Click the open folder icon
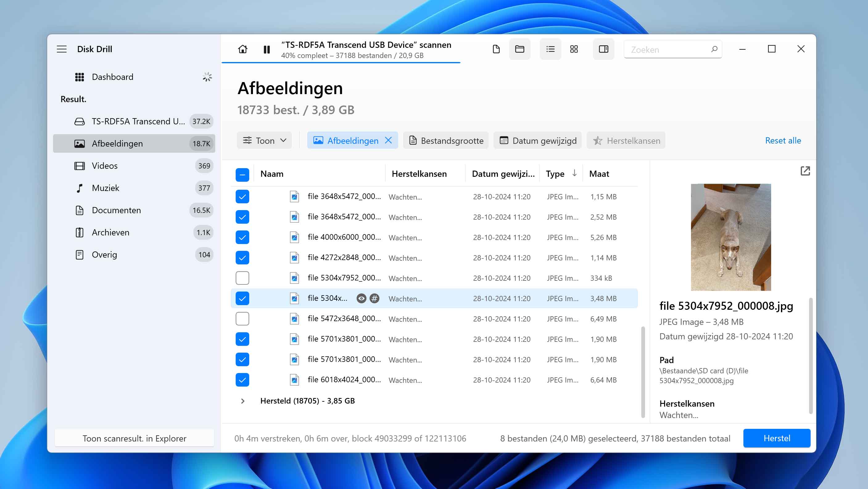868x489 pixels. [520, 49]
